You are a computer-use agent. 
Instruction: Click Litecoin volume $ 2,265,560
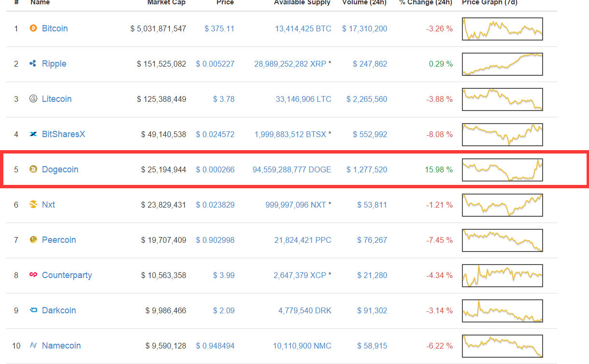pyautogui.click(x=367, y=99)
